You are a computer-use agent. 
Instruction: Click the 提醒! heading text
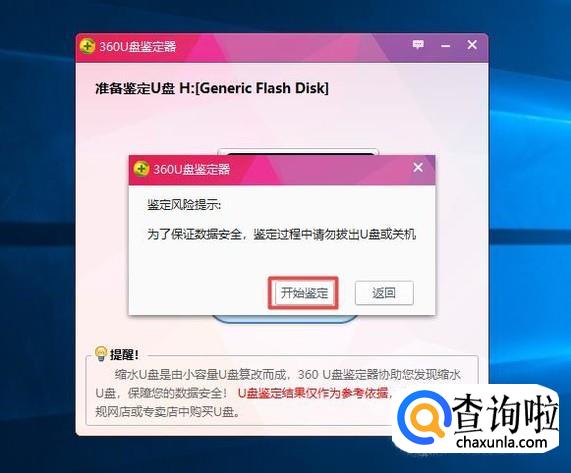pos(124,354)
